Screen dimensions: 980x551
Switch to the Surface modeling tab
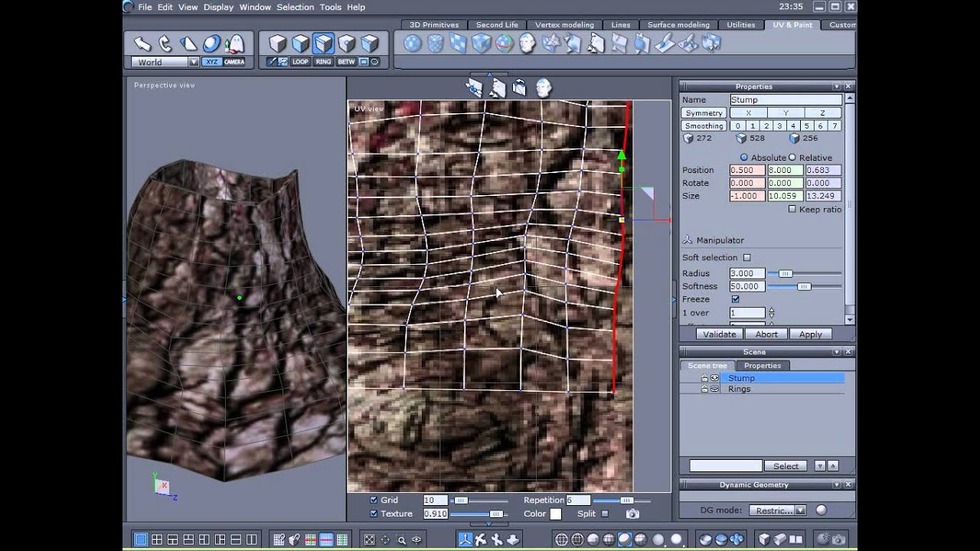click(678, 24)
